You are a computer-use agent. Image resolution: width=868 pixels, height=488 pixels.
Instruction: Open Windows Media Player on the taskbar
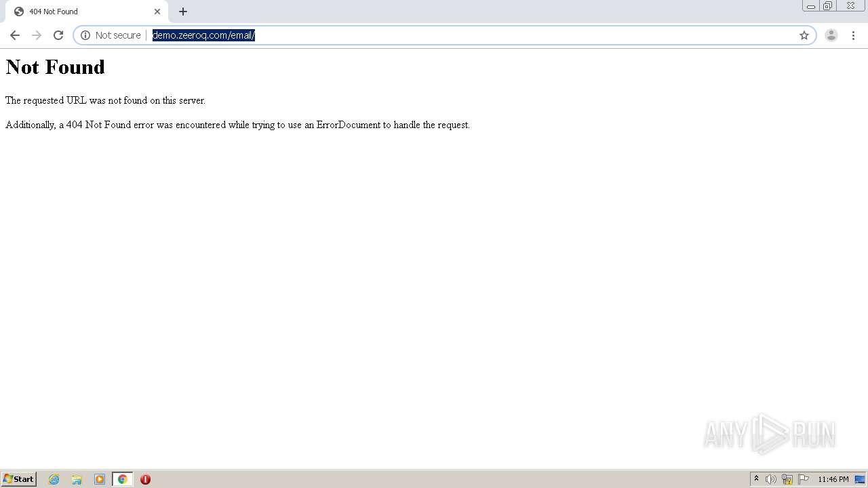point(100,479)
